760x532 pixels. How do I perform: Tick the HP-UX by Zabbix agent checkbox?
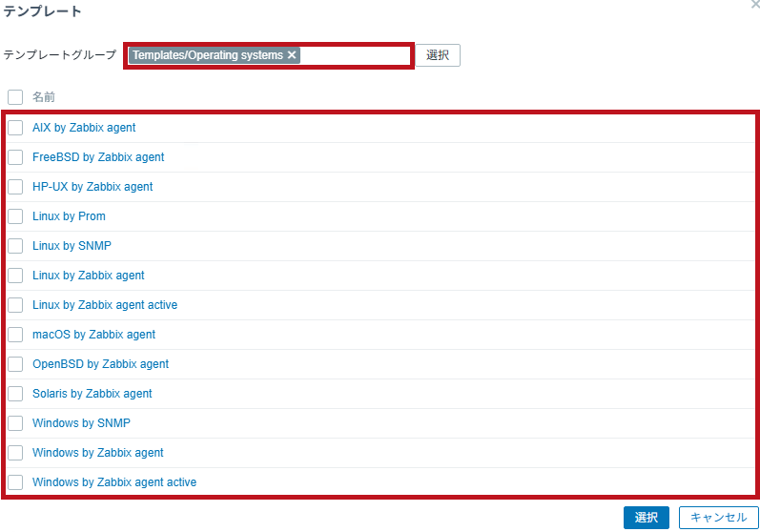coord(15,187)
